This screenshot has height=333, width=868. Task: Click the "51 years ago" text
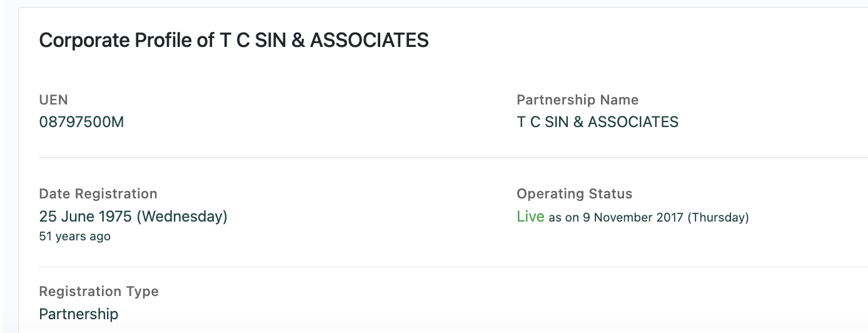point(74,237)
